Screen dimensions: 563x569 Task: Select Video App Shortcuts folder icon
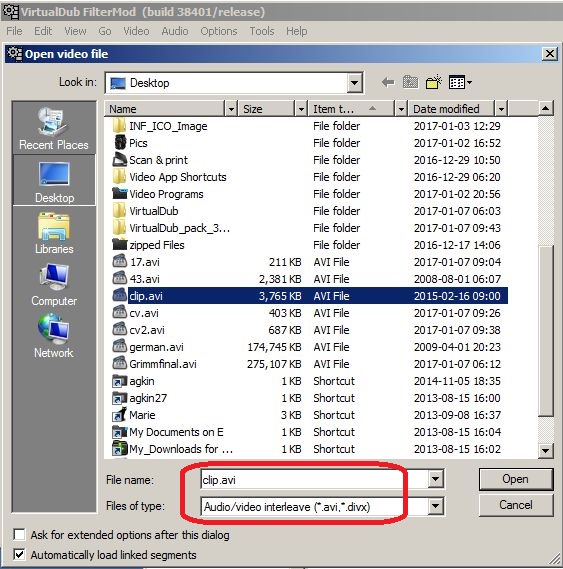(x=119, y=177)
